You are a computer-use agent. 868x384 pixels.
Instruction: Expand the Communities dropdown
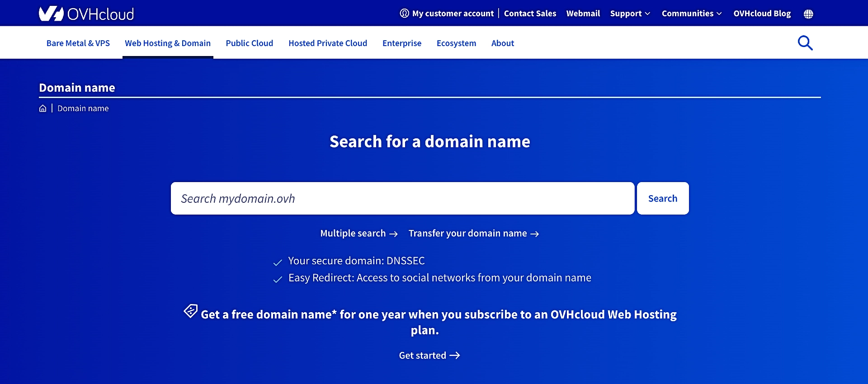click(x=692, y=14)
